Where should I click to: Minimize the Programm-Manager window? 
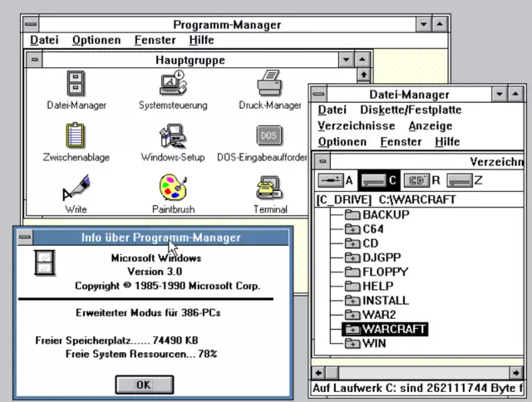click(423, 24)
